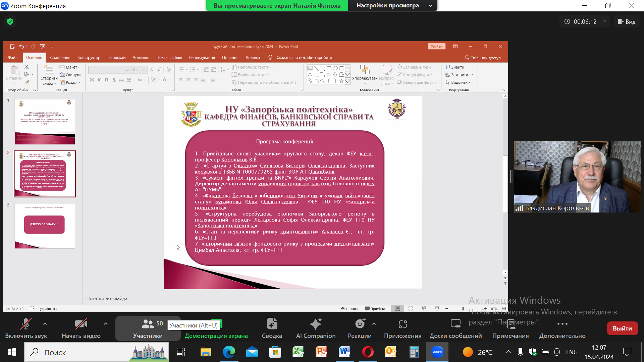The image size is (644, 362).
Task: Click the green encryption shield icon
Action: [10, 22]
